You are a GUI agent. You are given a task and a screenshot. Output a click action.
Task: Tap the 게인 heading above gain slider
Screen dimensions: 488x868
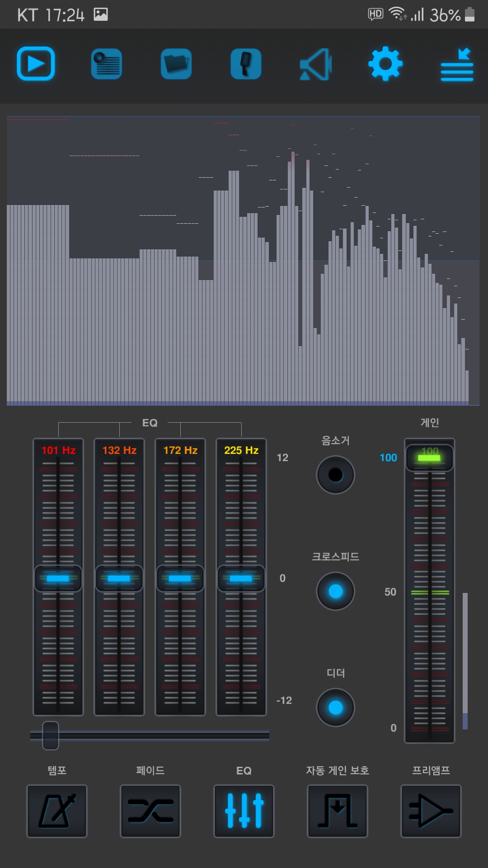tap(430, 422)
